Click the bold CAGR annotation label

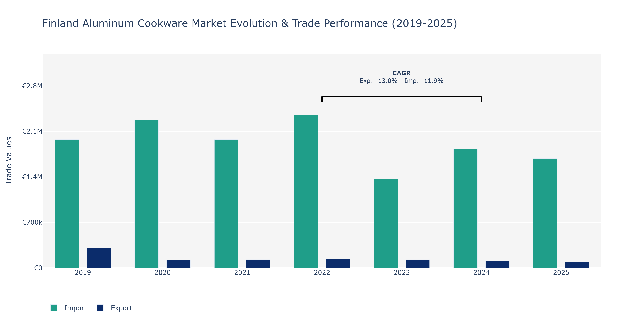tap(402, 73)
